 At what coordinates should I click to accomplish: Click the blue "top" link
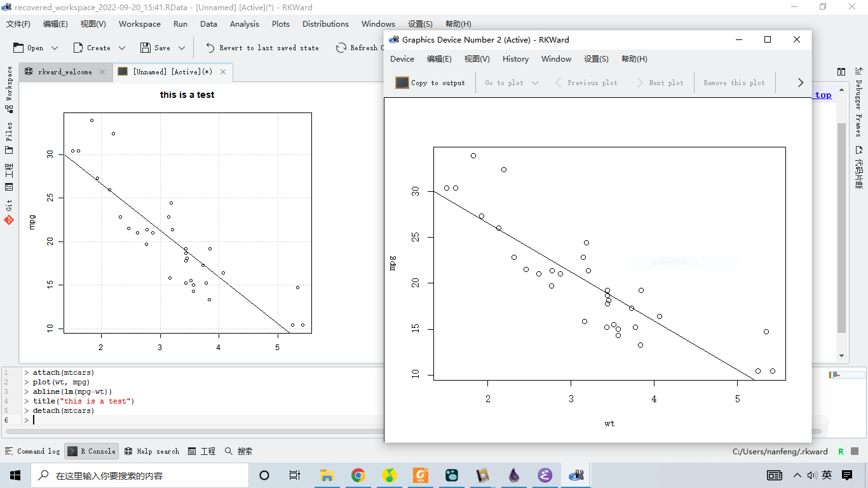823,95
